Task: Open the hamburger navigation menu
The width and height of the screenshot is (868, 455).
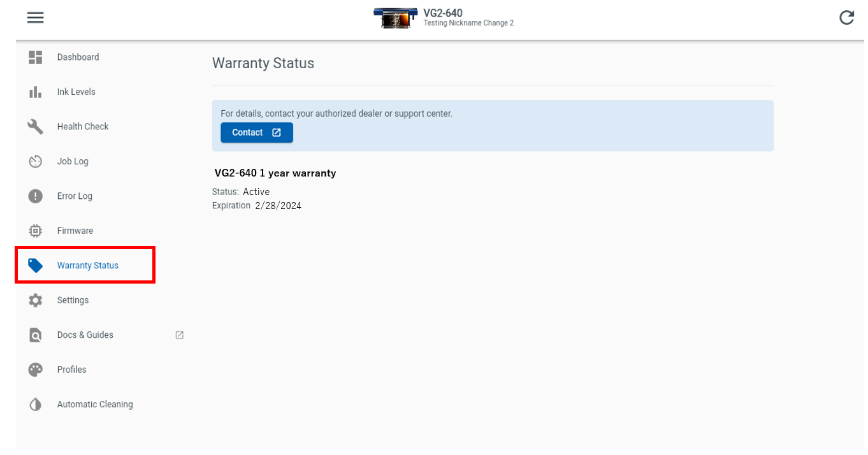Action: coord(35,17)
